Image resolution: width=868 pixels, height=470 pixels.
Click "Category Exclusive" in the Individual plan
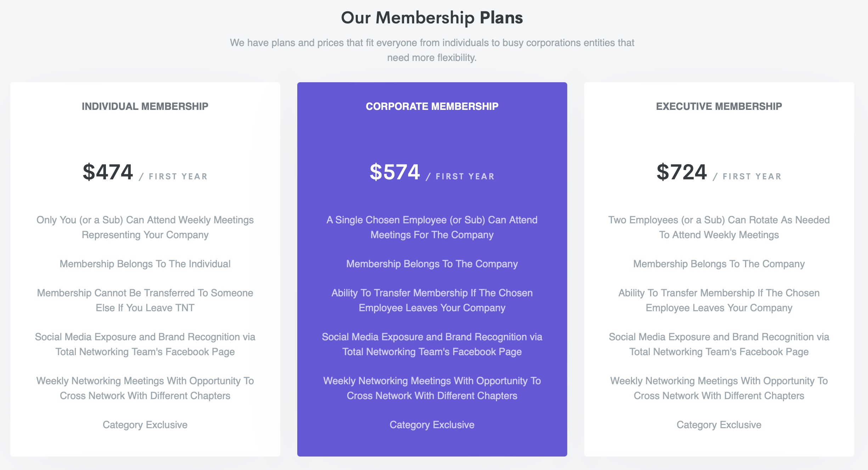click(145, 425)
